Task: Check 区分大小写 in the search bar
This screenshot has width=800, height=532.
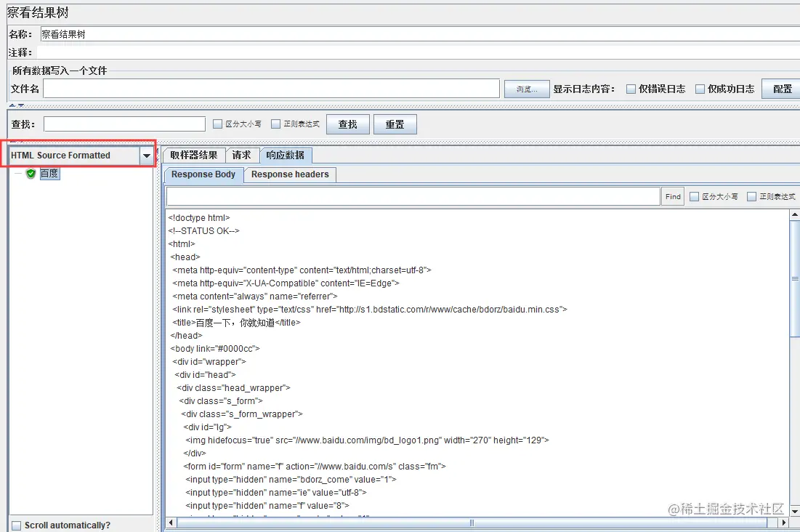Action: tap(218, 124)
